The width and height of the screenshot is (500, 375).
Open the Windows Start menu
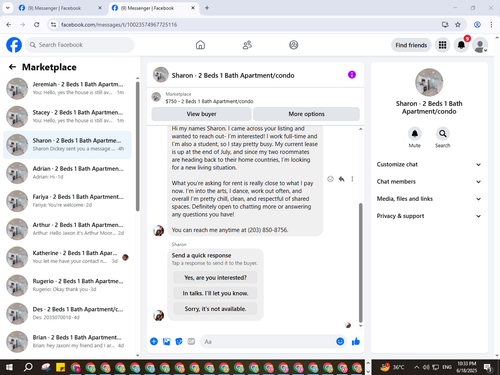(9, 367)
